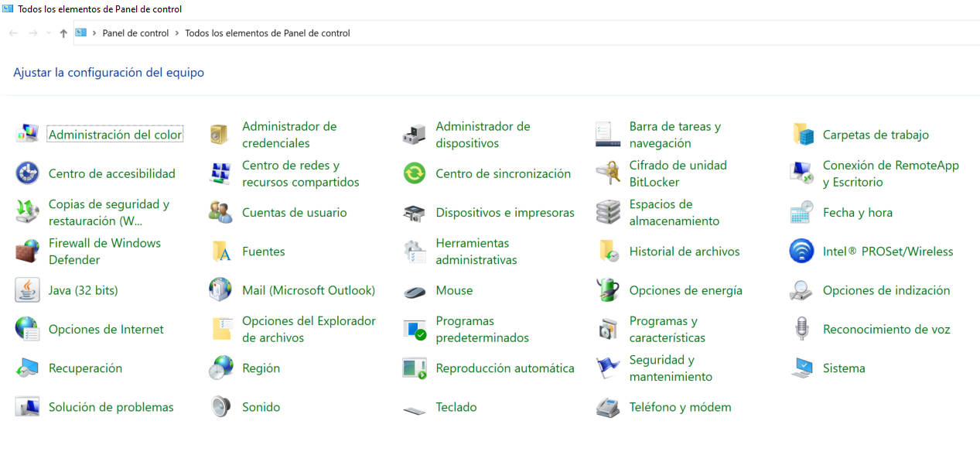980x462 pixels.
Task: Expand the recent locations dropdown arrow
Action: point(49,33)
